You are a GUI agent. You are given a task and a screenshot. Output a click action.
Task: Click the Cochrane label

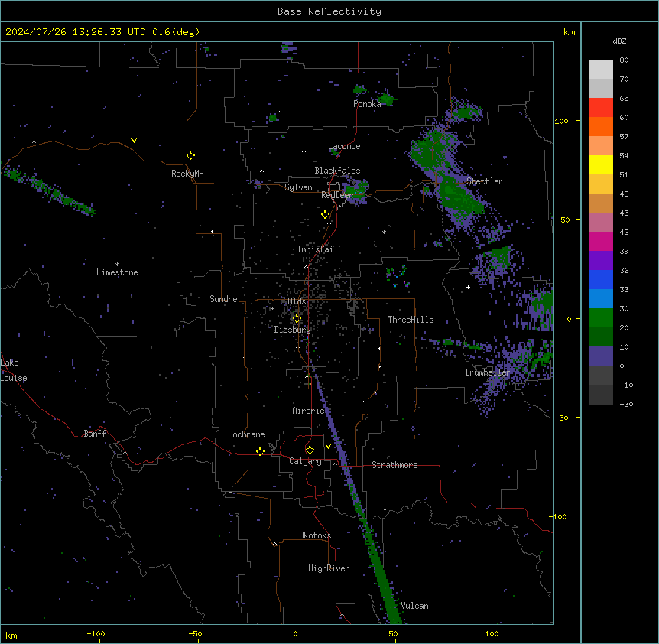click(x=246, y=434)
